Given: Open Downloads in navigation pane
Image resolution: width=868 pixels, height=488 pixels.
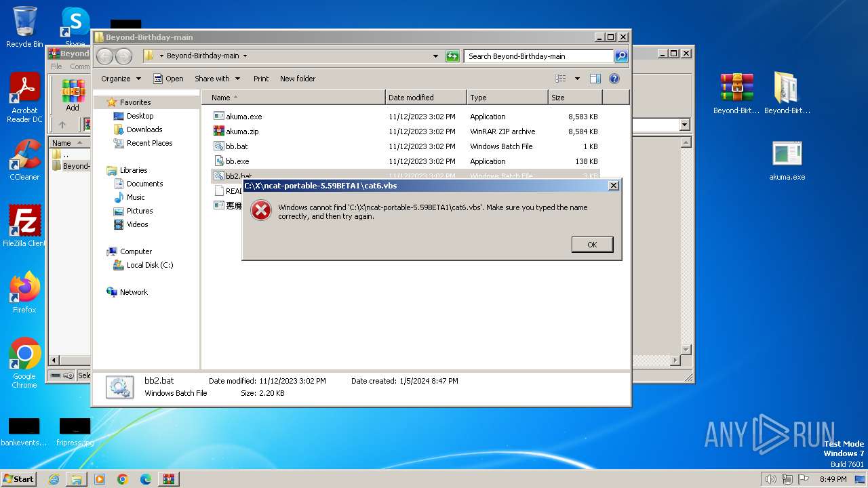Looking at the screenshot, I should point(144,129).
